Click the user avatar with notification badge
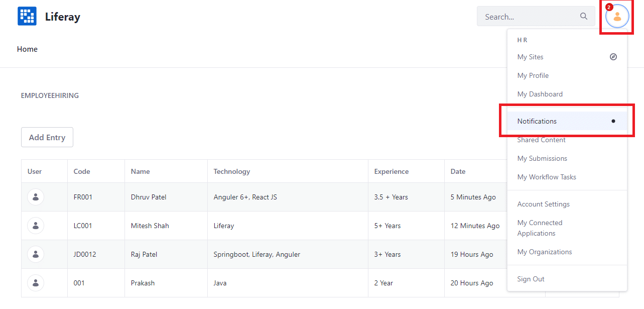The width and height of the screenshot is (644, 309). (x=617, y=16)
